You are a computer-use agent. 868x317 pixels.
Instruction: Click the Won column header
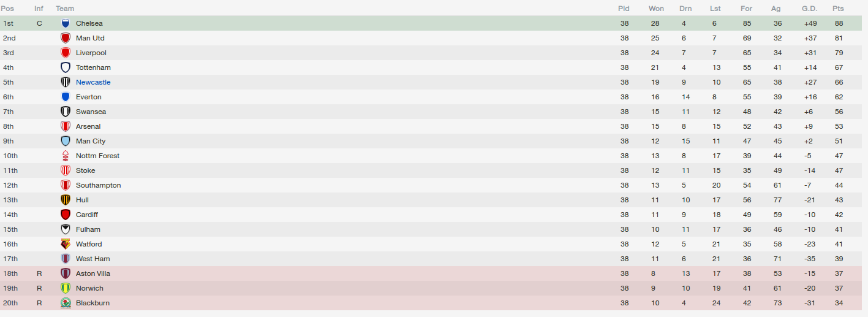click(x=656, y=9)
